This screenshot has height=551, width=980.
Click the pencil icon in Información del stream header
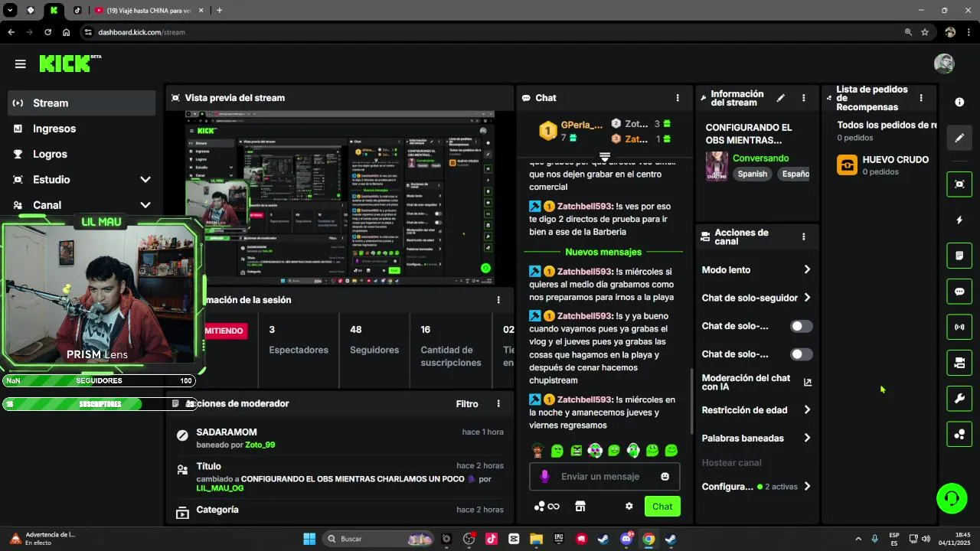click(x=781, y=98)
